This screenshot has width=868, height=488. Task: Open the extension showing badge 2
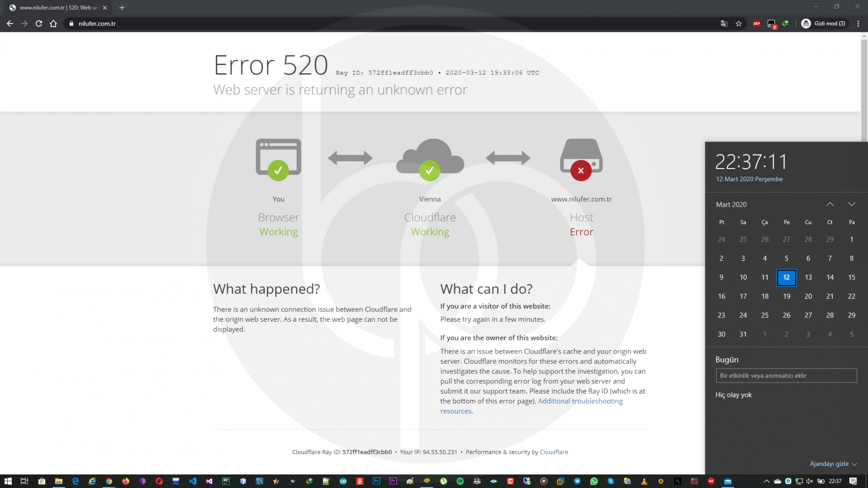pyautogui.click(x=772, y=24)
